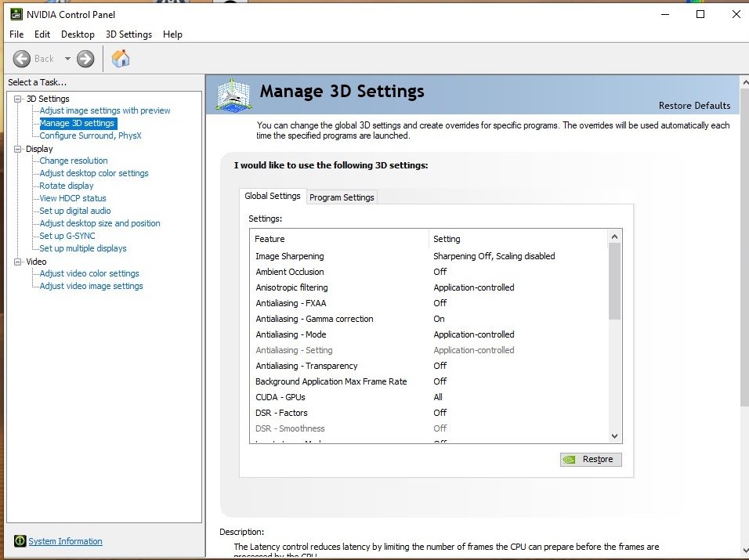
Task: Open Configure Surround, PhysX
Action: coord(90,135)
